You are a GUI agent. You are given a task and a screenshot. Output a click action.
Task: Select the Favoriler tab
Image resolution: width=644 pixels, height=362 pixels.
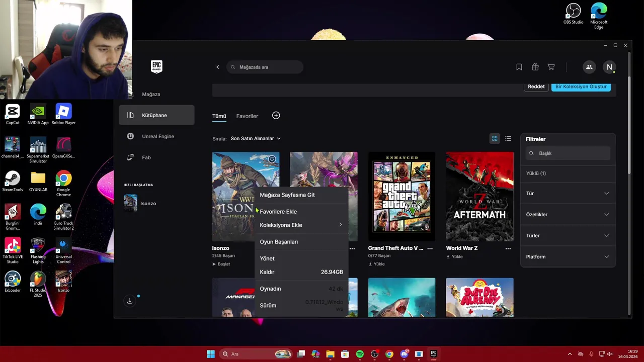click(x=247, y=116)
